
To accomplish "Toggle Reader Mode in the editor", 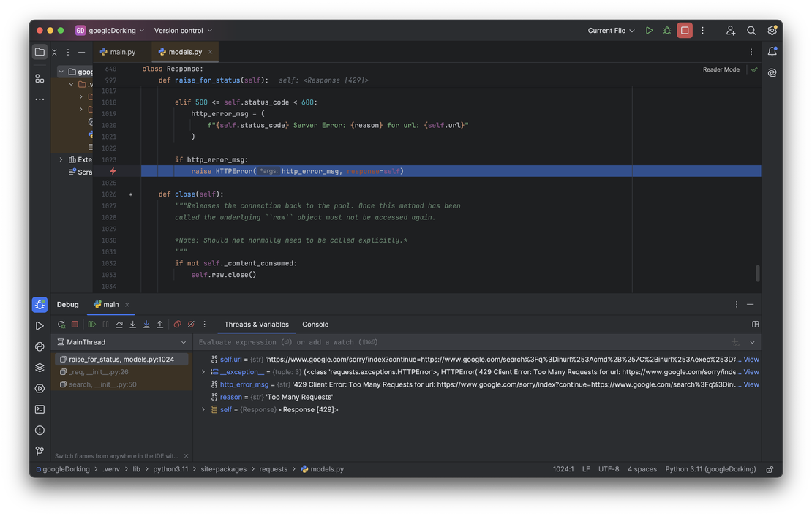I will pos(721,69).
